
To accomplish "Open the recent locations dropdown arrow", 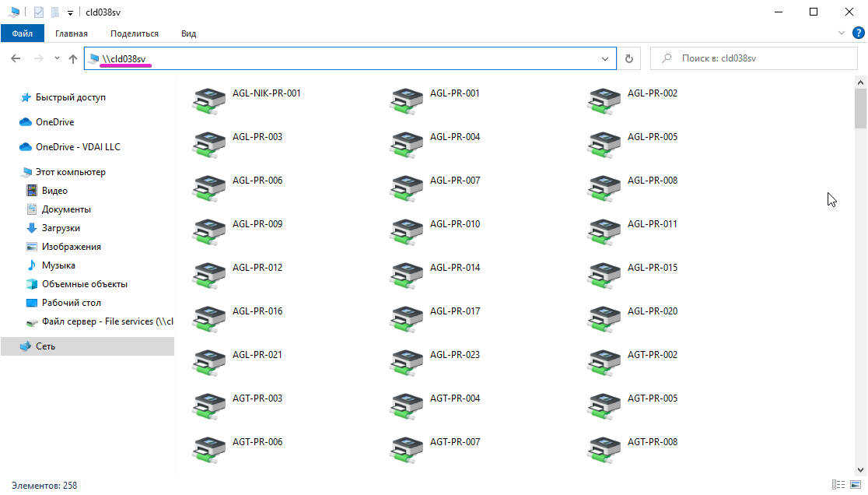I will [x=57, y=58].
